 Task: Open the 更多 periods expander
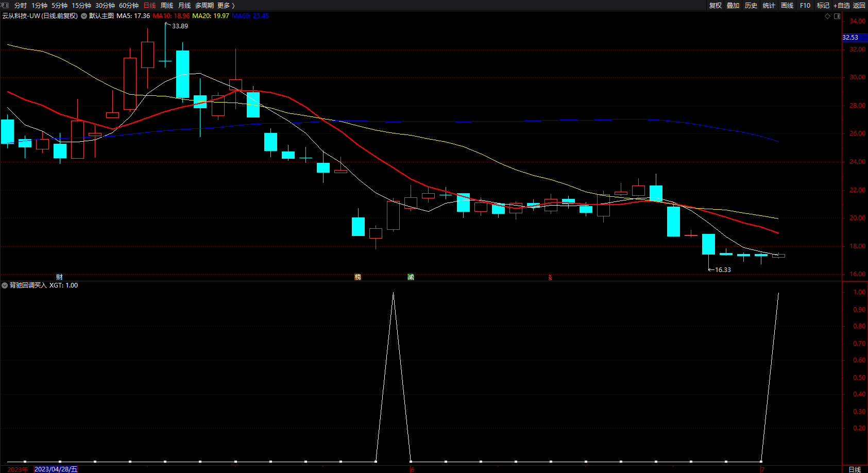[x=226, y=5]
